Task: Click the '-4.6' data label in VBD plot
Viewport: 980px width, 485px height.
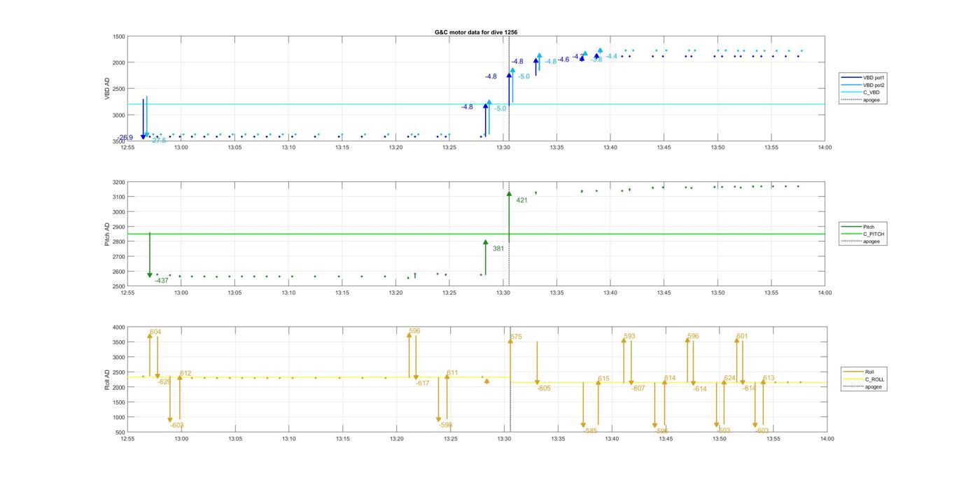Action: click(563, 59)
